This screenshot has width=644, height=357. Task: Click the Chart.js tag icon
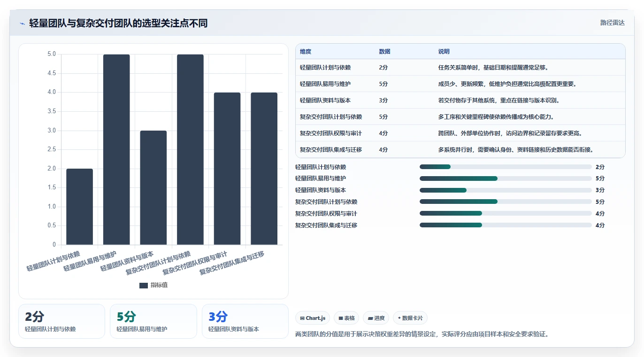(302, 318)
